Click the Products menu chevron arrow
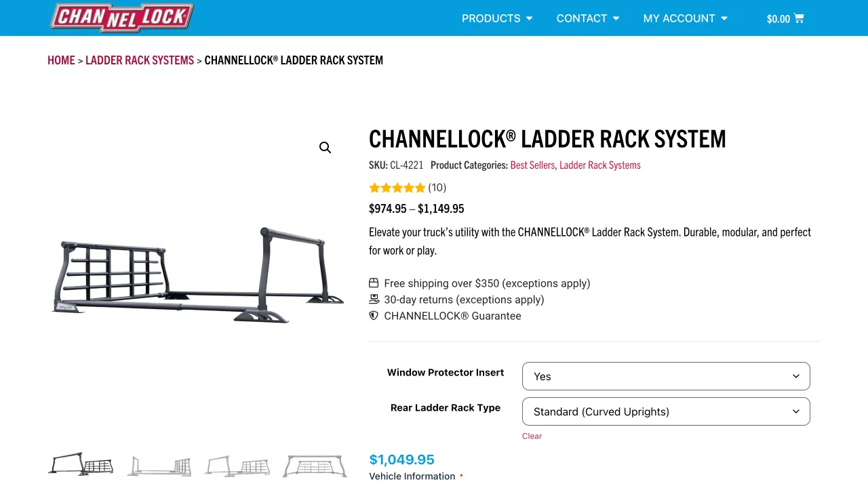The height and width of the screenshot is (488, 868). (x=530, y=18)
